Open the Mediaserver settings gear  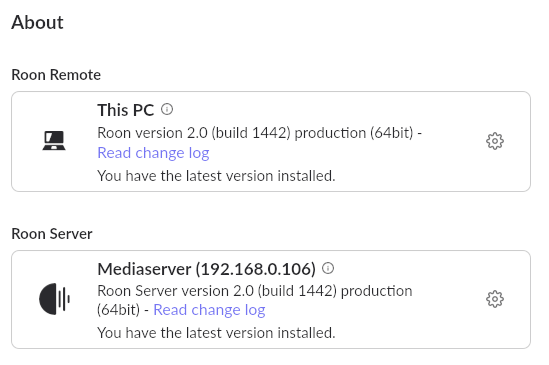(x=495, y=299)
